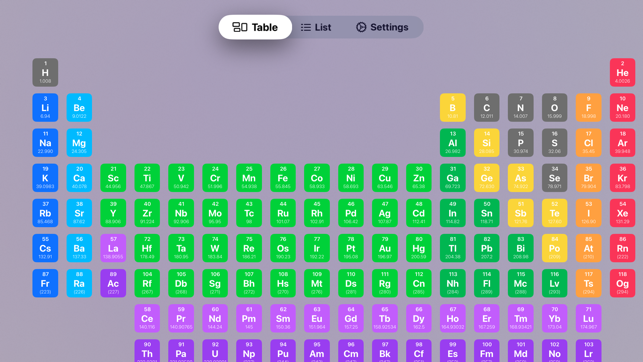643x362 pixels.
Task: Select the Xenon (Xe) tile
Action: pos(622,213)
